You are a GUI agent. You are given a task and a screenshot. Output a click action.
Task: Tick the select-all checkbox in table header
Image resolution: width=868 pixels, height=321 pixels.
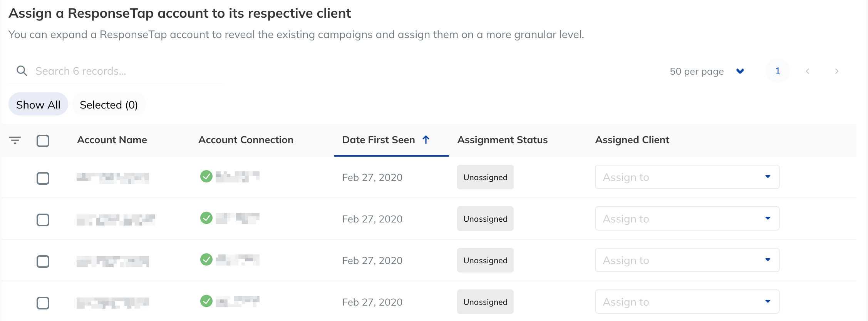click(x=43, y=140)
